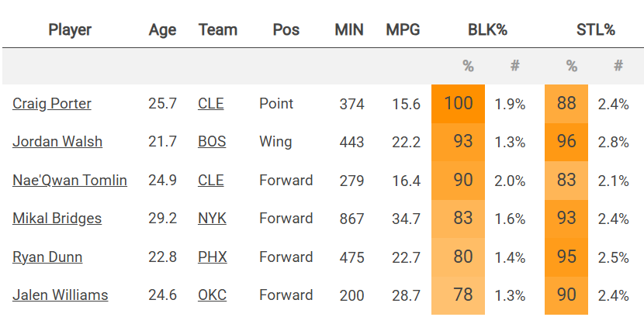Click Craig Porter's 100 BLK percentile cell
Screen dimensions: 644x324
[459, 104]
